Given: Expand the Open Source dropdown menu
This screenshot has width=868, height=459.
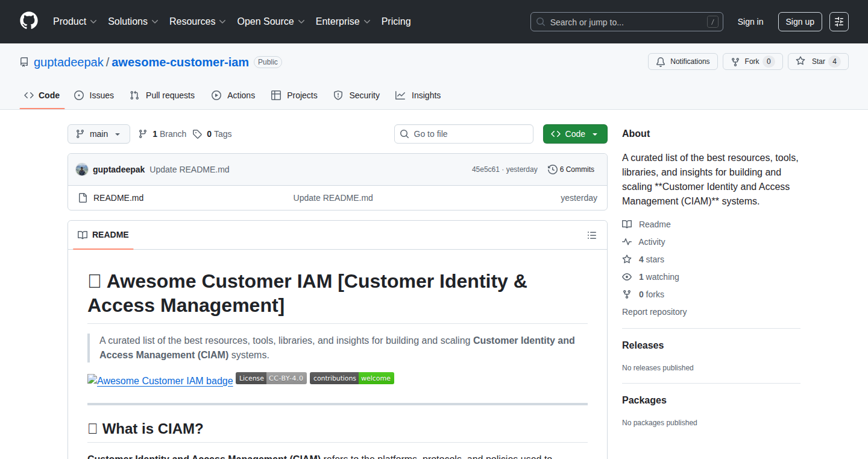Looking at the screenshot, I should 271,22.
